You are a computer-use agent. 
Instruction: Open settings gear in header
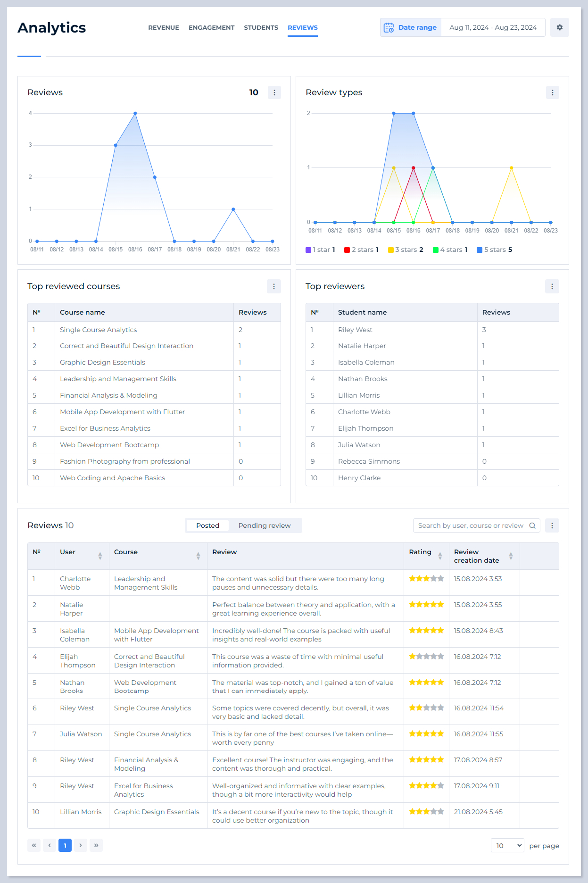pyautogui.click(x=559, y=27)
